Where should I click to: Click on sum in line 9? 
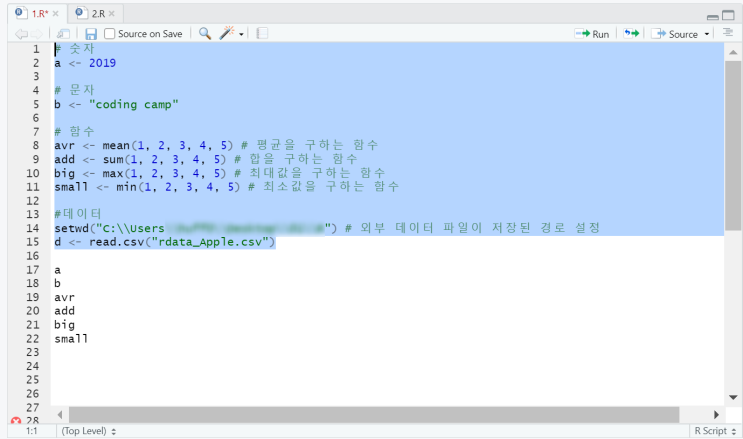113,159
